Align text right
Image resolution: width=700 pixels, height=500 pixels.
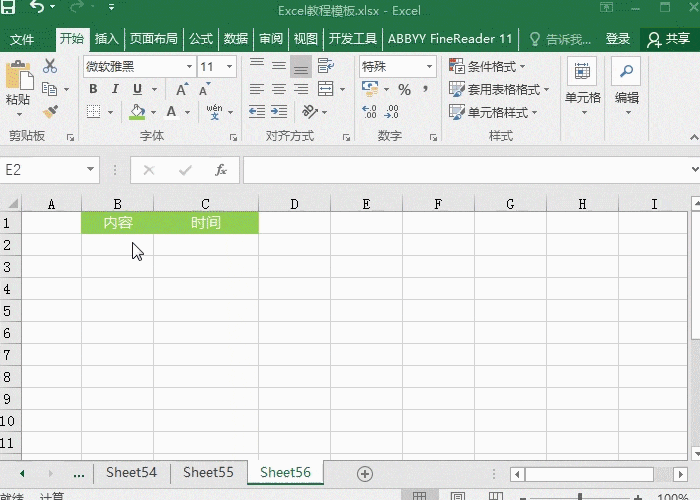click(x=301, y=89)
